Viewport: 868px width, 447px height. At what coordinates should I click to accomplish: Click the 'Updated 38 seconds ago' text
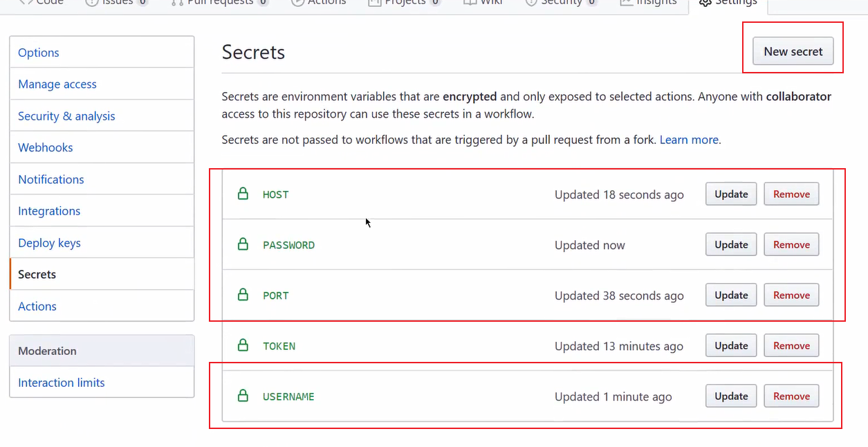pos(619,295)
